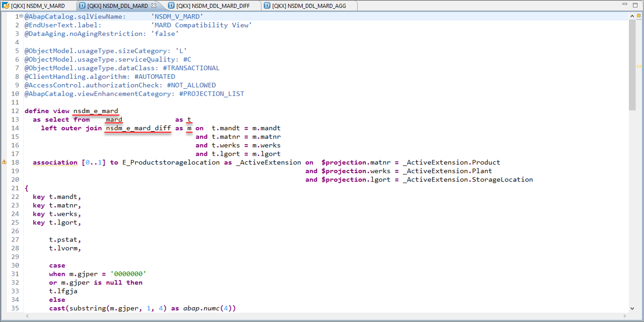
Task: Open the NSDM_DDL_MARD_AGG tab
Action: 309,6
